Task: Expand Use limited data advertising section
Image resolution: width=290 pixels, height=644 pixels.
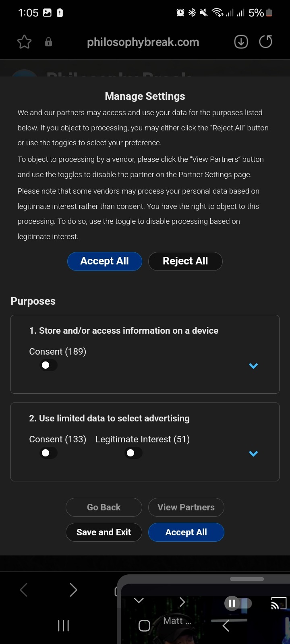Action: (x=253, y=454)
